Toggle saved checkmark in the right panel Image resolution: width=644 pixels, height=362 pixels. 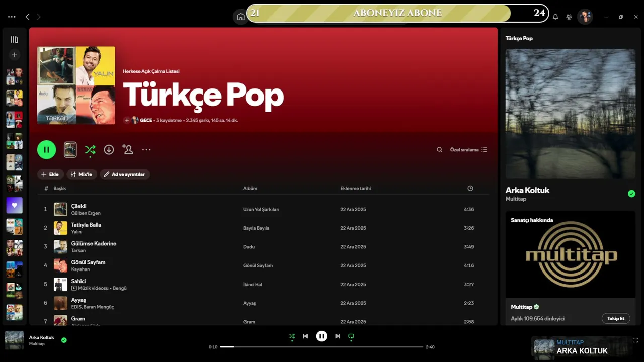point(631,194)
